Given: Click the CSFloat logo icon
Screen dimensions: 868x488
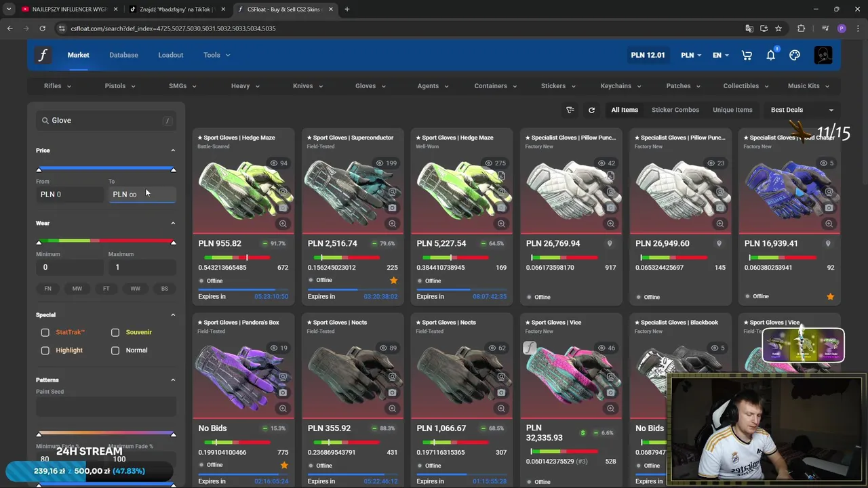Looking at the screenshot, I should [43, 55].
